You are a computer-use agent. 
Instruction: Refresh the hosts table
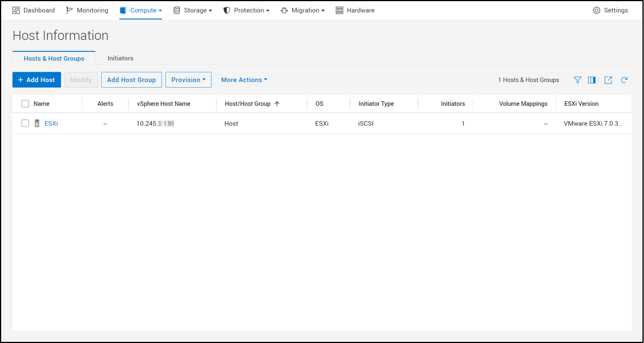pos(624,80)
